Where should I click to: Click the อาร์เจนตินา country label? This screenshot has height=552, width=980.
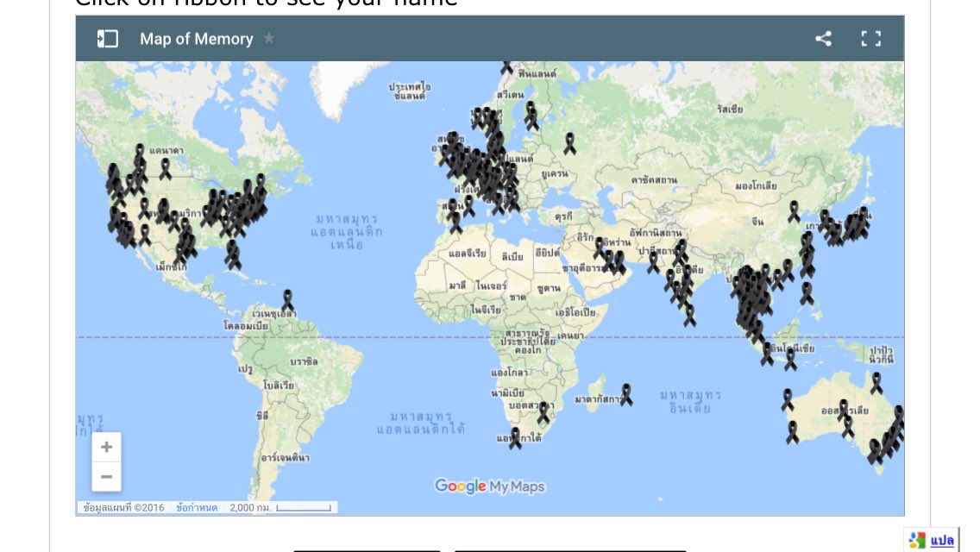pos(285,458)
